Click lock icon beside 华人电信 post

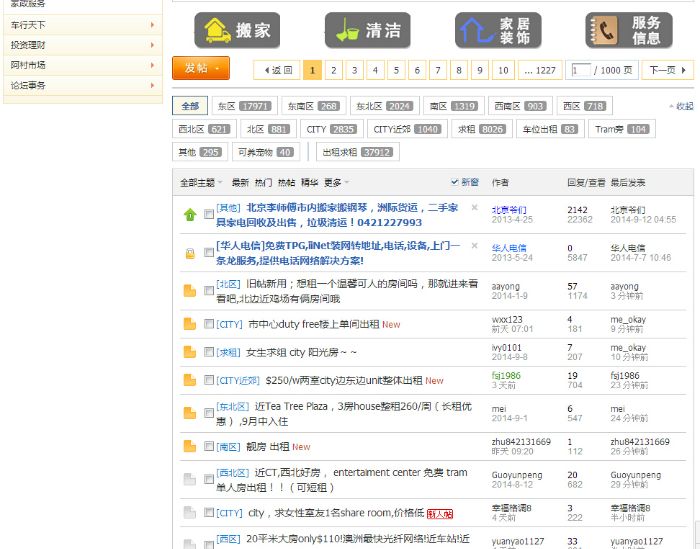[190, 253]
